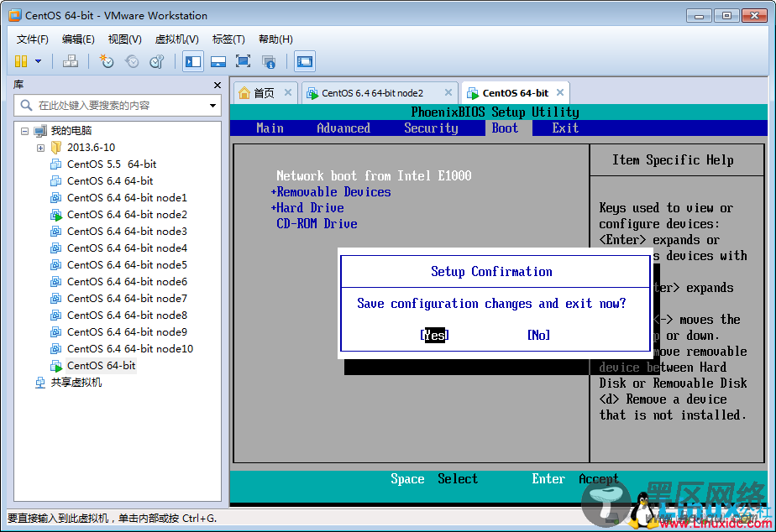Close the 首页 tab

tap(288, 92)
